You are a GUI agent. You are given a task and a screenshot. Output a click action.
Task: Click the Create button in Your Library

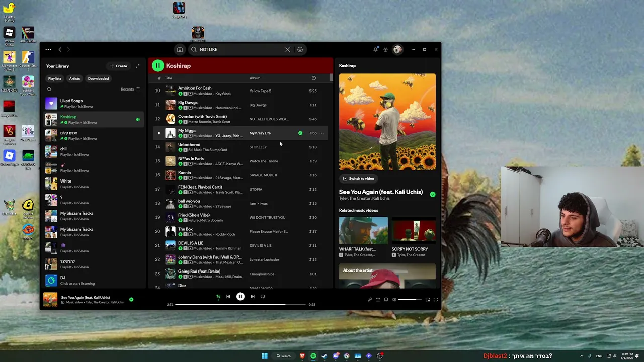[x=119, y=66]
